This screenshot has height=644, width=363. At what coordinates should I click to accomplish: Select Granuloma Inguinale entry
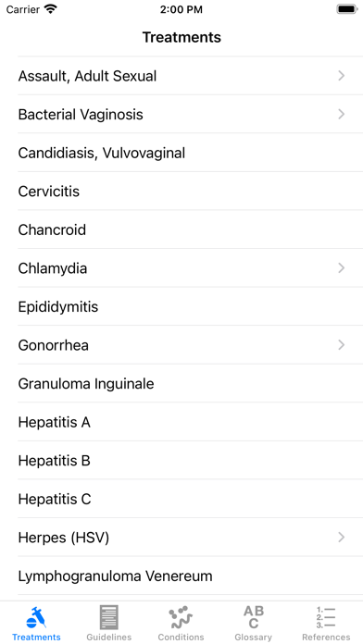pos(191,384)
